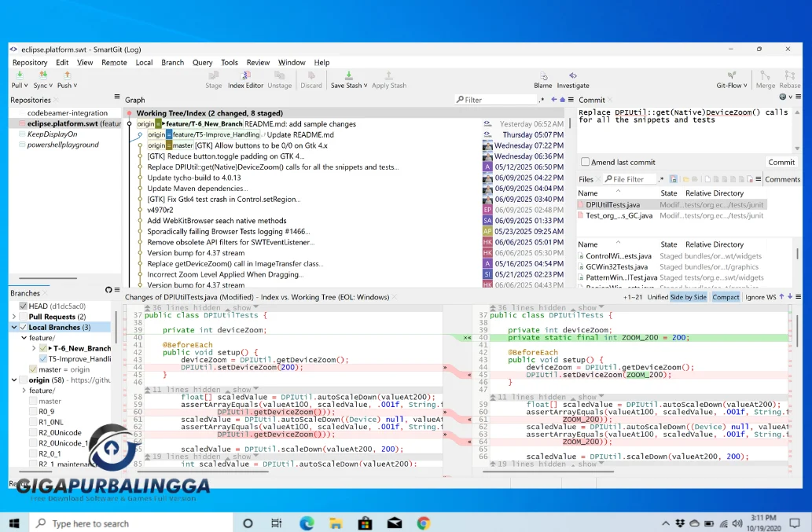Check the R0_9 branch checkbox
The height and width of the screenshot is (532, 812).
[x=33, y=412]
